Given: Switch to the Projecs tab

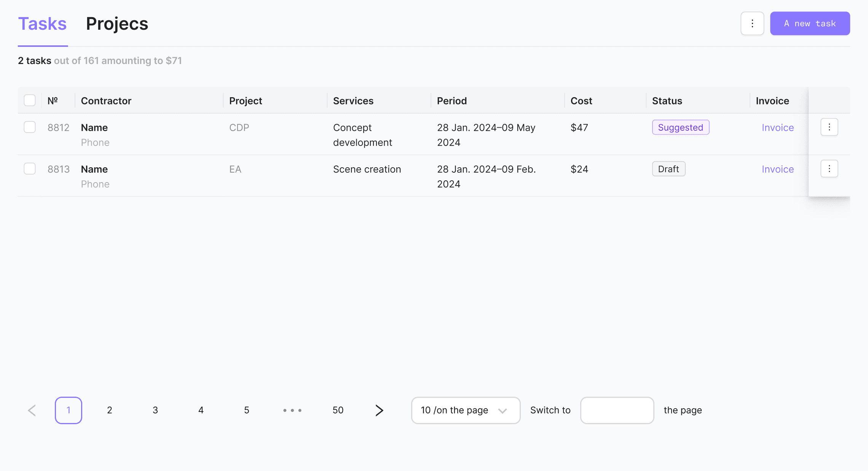Looking at the screenshot, I should point(117,24).
